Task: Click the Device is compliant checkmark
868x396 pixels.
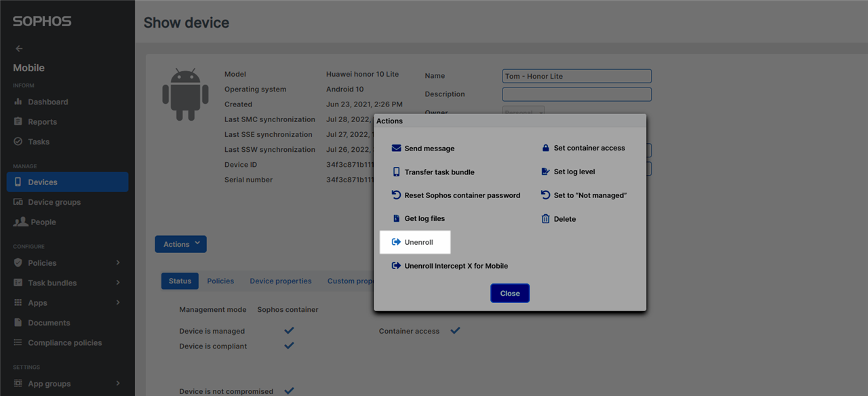Action: pyautogui.click(x=289, y=346)
